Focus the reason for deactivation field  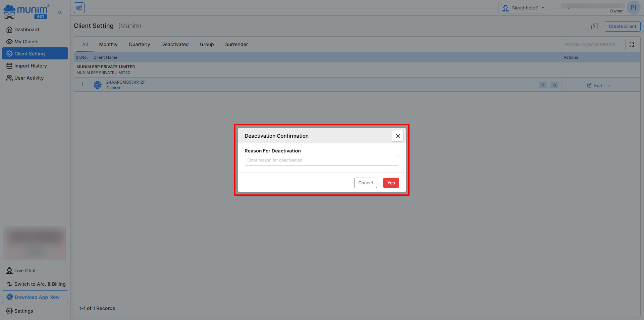[321, 160]
